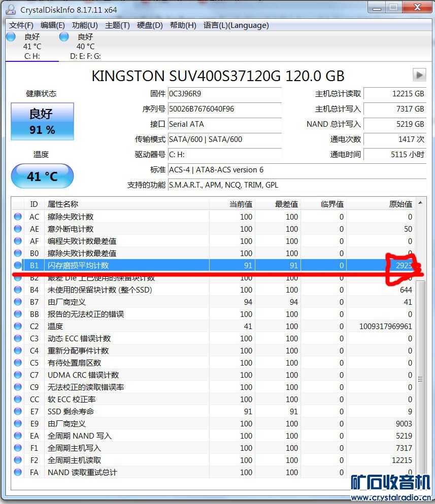This screenshot has width=435, height=504.
Task: Click the serial number field 50026B7676040F96
Action: click(x=224, y=109)
